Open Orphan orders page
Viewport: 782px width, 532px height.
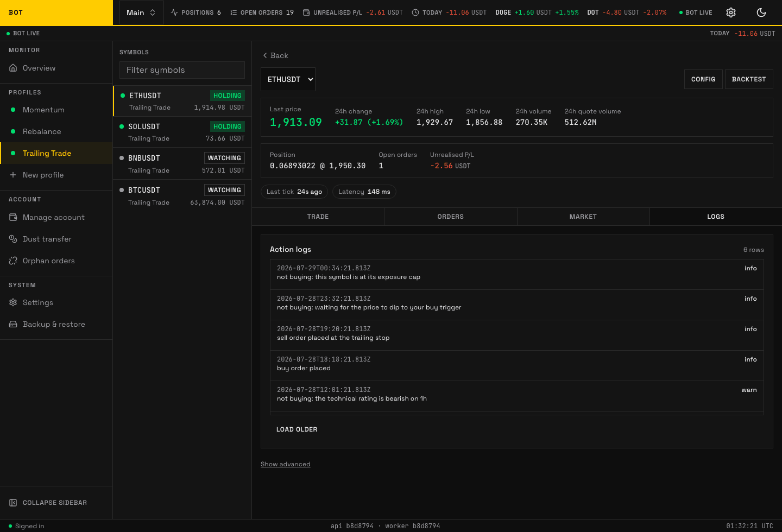[x=56, y=261]
